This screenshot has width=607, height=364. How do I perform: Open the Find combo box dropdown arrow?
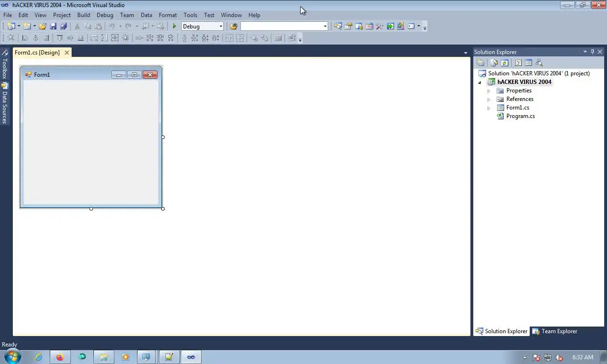click(325, 27)
